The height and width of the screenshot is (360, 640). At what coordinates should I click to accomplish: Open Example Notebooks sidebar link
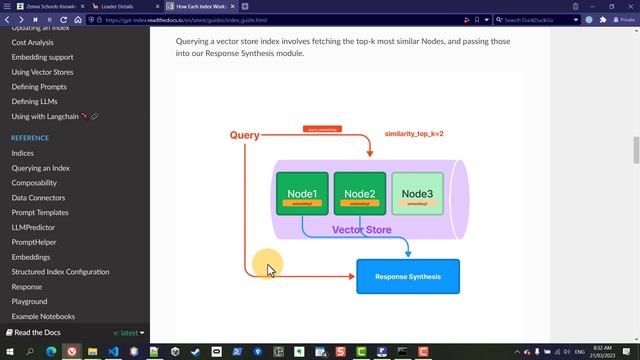pos(43,316)
